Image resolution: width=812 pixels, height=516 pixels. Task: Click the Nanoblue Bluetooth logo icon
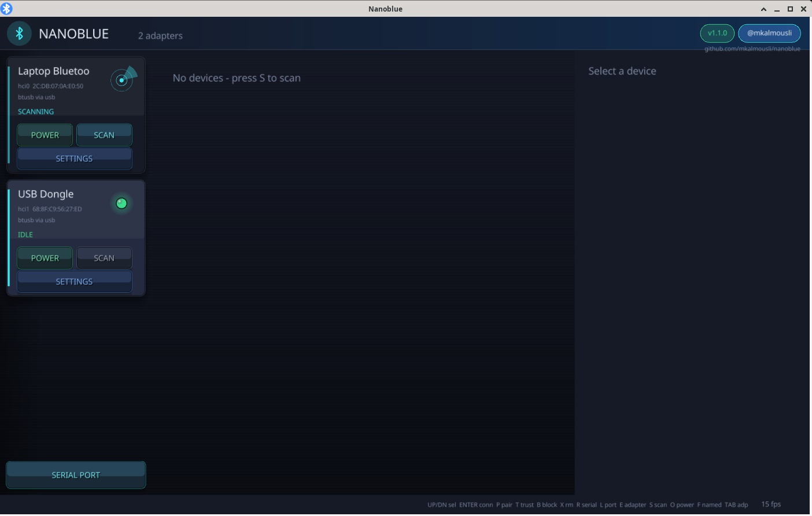[19, 34]
